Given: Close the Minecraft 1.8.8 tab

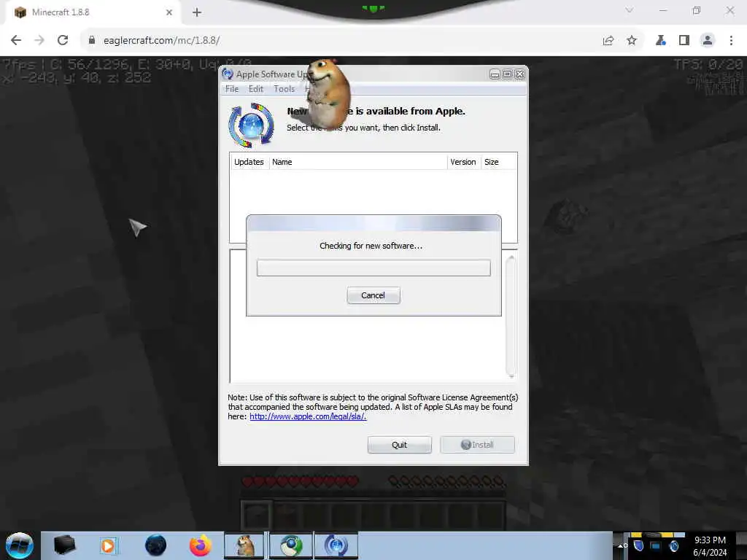Looking at the screenshot, I should (169, 12).
